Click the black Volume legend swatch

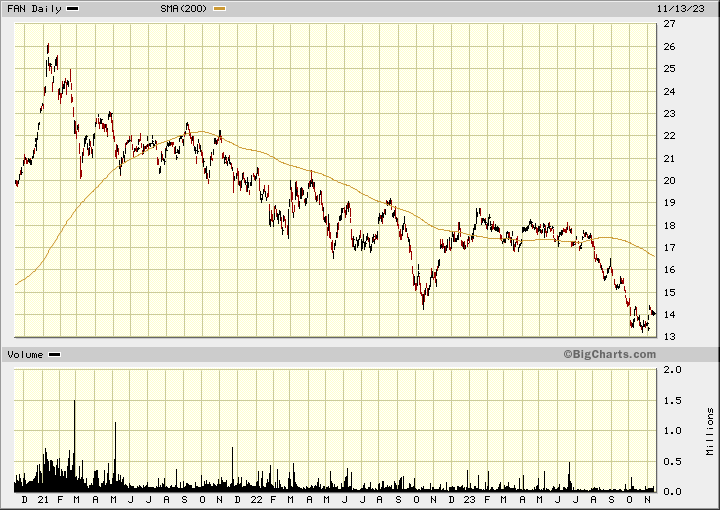(54, 355)
